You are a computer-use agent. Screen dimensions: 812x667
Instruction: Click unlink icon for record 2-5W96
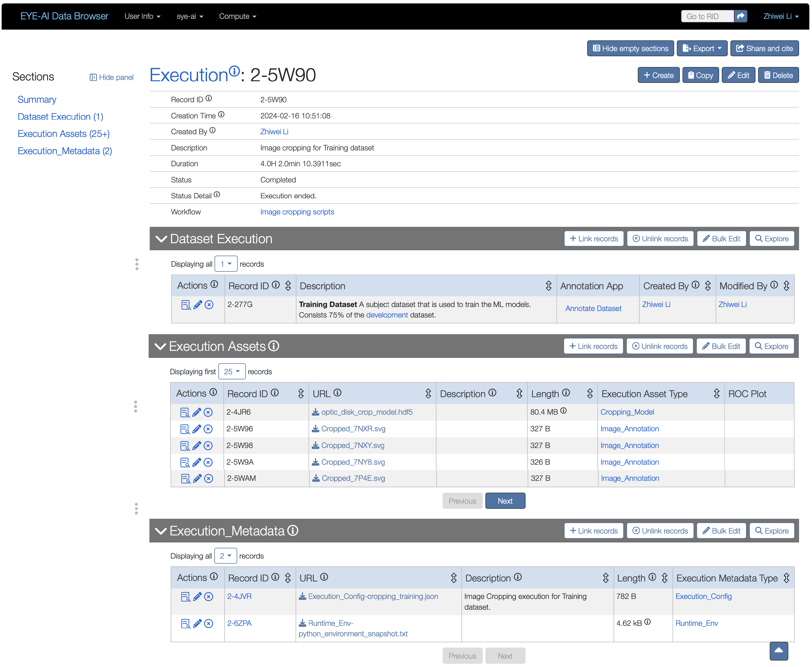click(x=208, y=429)
